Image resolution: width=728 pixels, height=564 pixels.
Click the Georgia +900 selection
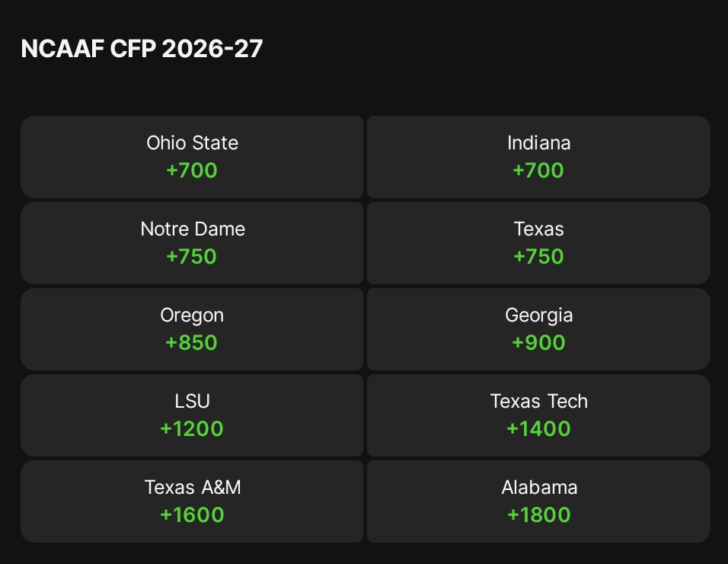pos(538,329)
